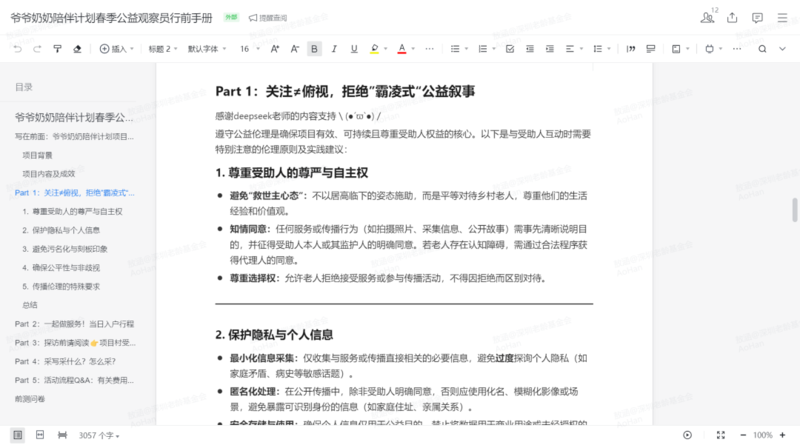Open the 插入 insert menu

point(116,49)
